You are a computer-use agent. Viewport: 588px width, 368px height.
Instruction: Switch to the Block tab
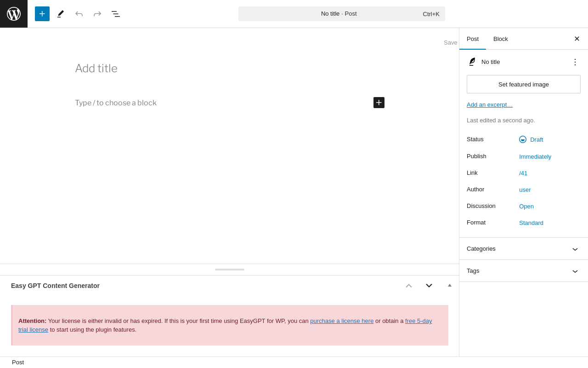click(501, 39)
